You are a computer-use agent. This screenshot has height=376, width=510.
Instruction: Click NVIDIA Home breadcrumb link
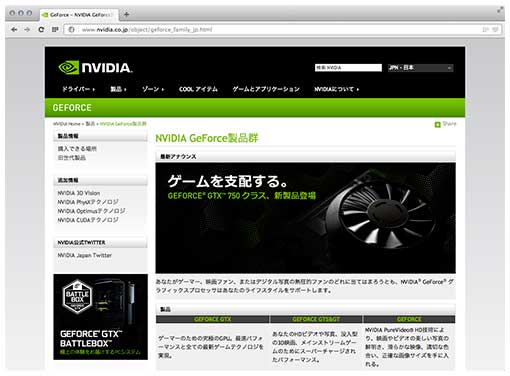67,124
